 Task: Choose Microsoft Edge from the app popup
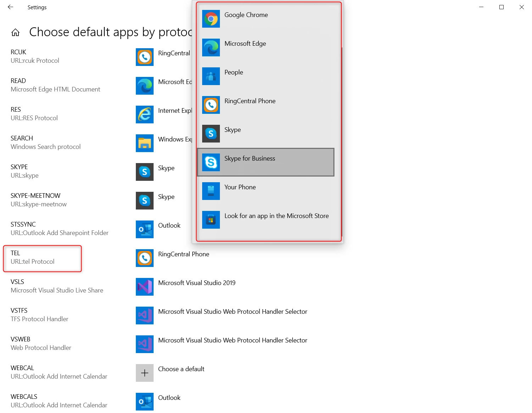[266, 48]
